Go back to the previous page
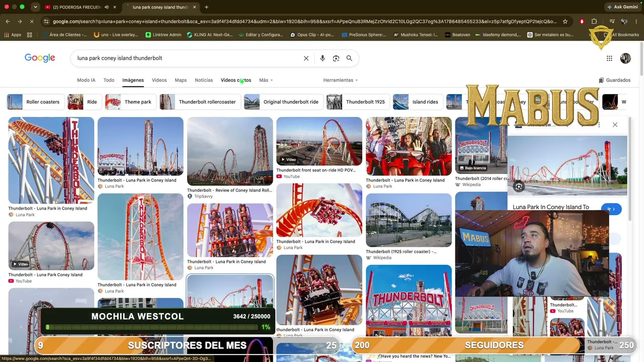The image size is (644, 362). click(x=8, y=22)
